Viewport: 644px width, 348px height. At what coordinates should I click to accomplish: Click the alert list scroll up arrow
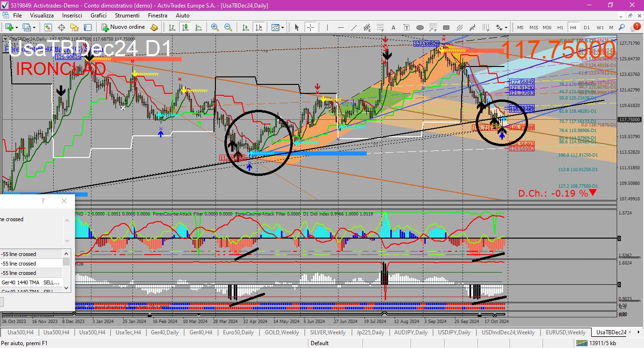tap(66, 253)
